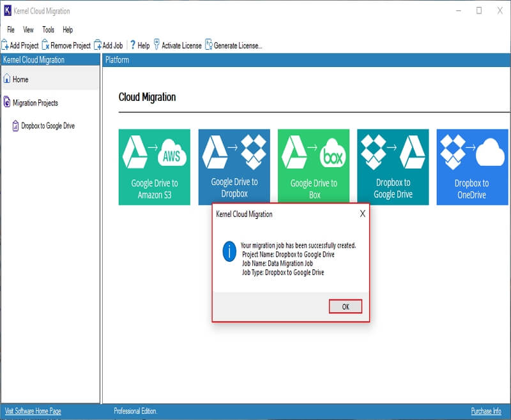The height and width of the screenshot is (420, 511).
Task: Open the Tools menu
Action: click(x=49, y=29)
